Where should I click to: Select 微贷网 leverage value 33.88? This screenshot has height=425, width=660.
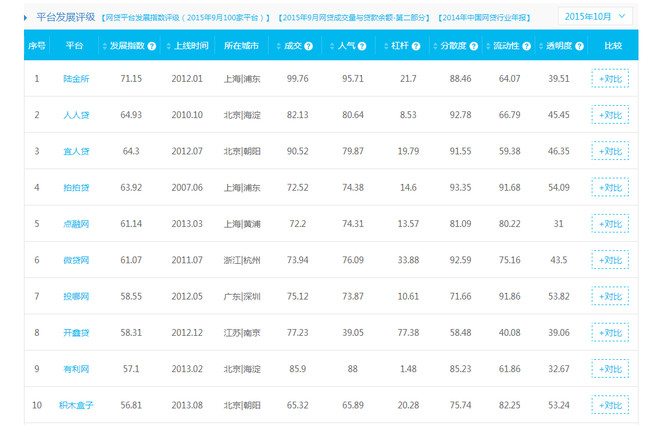(408, 260)
